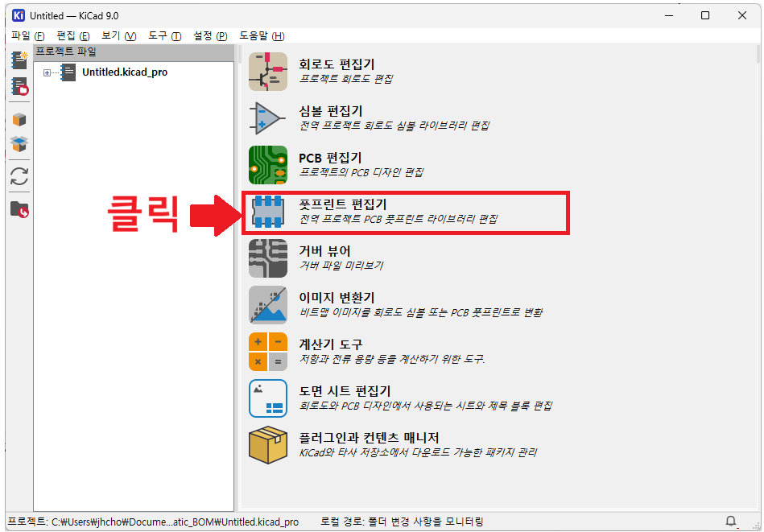This screenshot has width=764, height=532.
Task: Launch the Symbol Editor (심볼 편집기) icon
Action: click(x=267, y=118)
